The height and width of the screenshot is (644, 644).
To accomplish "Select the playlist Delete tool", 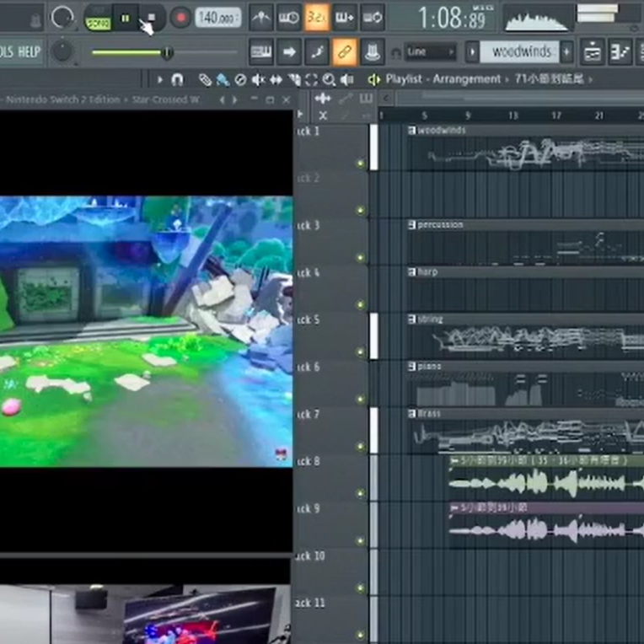I will [x=240, y=80].
